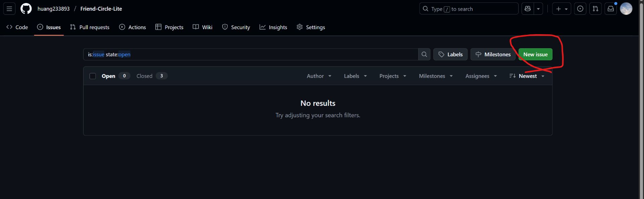Viewport: 644px width, 199px height.
Task: Show the Closed issues list
Action: pyautogui.click(x=145, y=76)
